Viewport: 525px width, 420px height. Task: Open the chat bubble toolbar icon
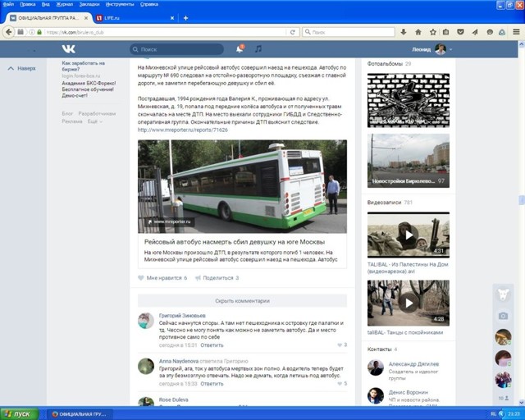(x=490, y=32)
